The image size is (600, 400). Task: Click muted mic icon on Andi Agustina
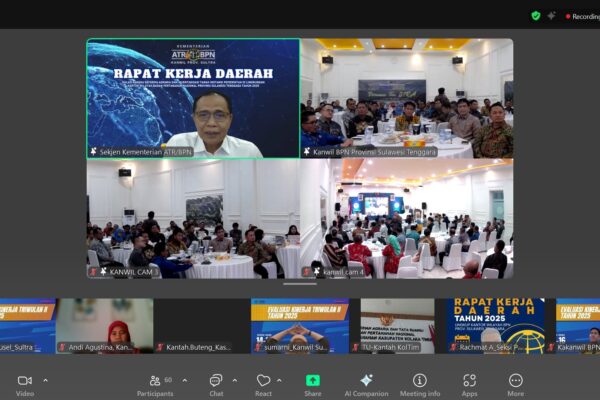[x=62, y=347]
